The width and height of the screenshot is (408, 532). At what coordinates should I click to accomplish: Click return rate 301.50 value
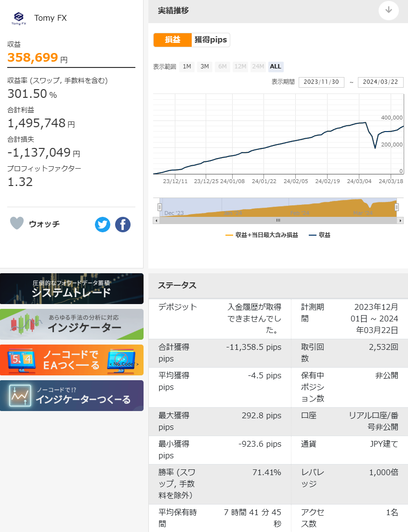(x=27, y=93)
